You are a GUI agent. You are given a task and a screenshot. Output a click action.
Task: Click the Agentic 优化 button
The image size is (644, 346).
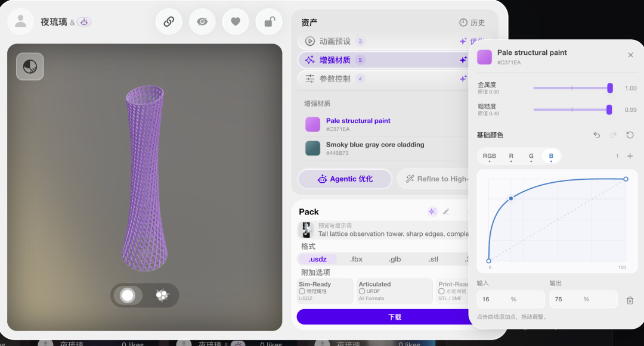coord(345,179)
